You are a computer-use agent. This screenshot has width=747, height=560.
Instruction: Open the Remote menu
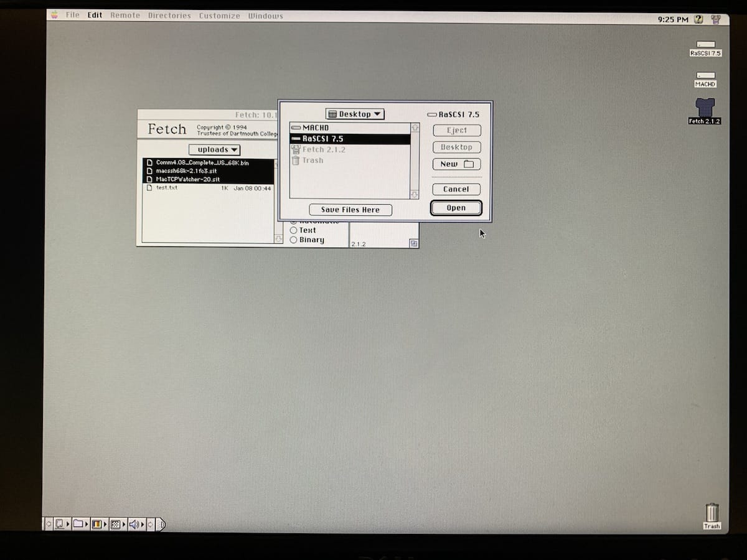[125, 16]
